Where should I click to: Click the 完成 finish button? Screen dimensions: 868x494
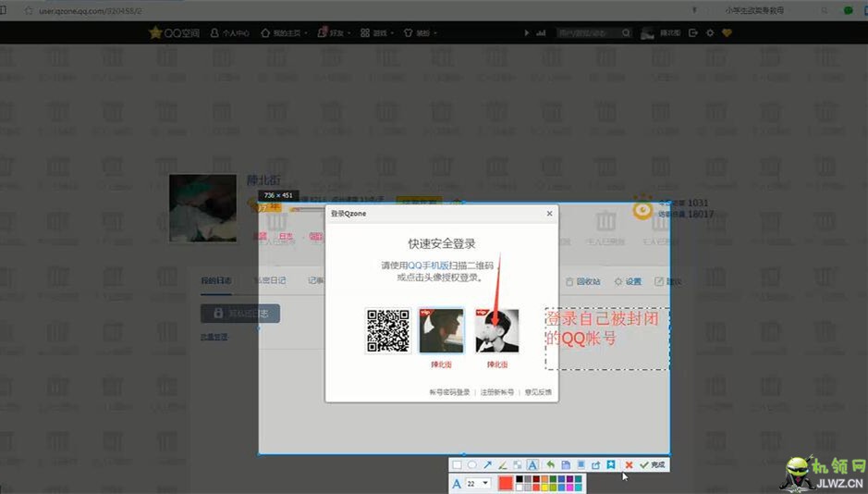click(x=653, y=464)
